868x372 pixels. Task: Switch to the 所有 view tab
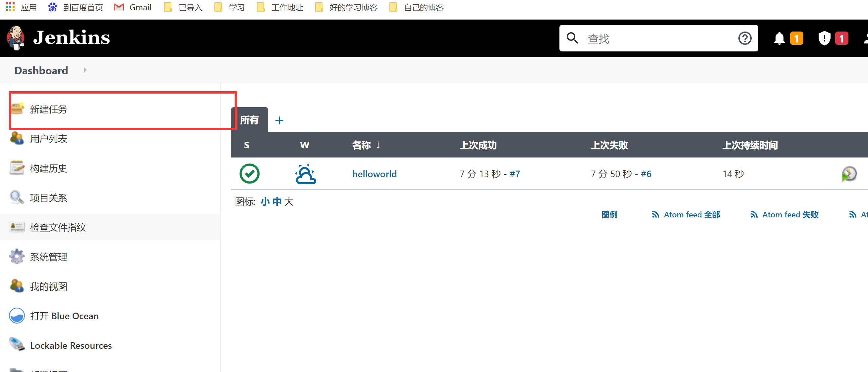(x=249, y=120)
